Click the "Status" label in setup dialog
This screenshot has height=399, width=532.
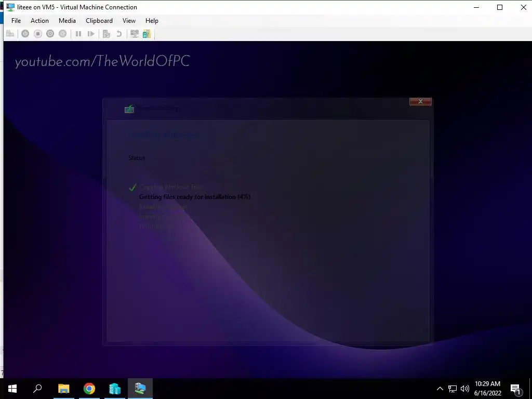(137, 158)
